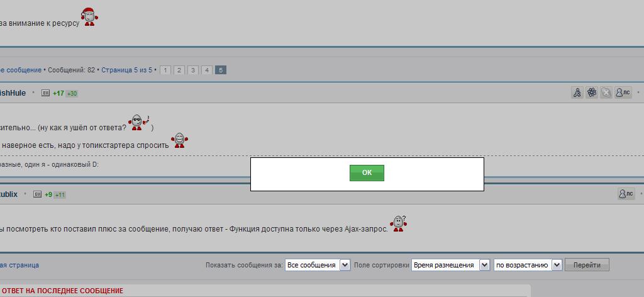
Task: Open private message (ЛС) to first poster
Action: point(623,93)
